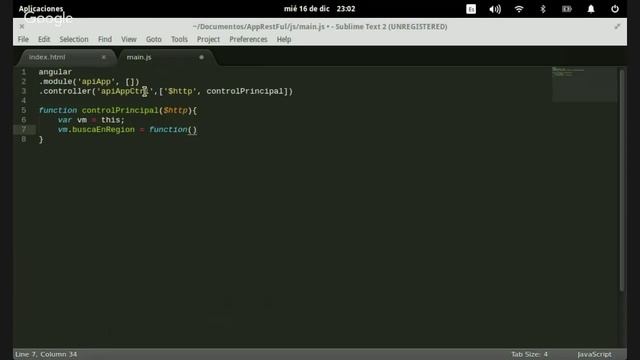Open the Bluetooth indicator

pyautogui.click(x=543, y=9)
